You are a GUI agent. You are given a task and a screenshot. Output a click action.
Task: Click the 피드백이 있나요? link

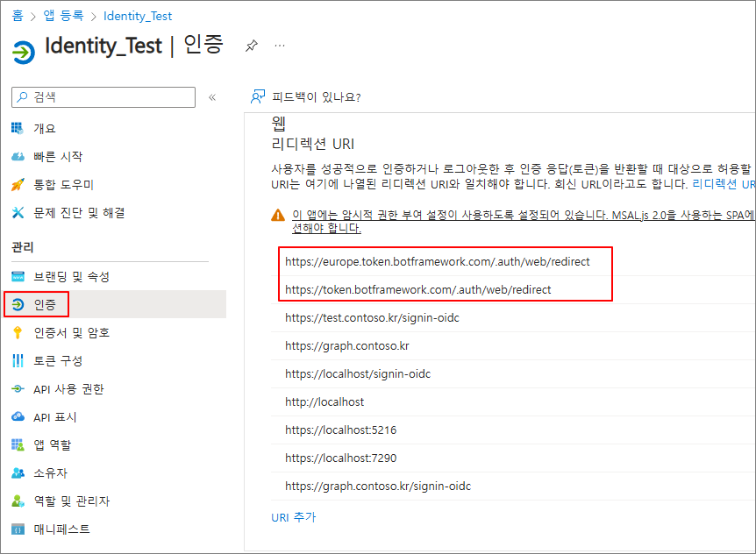tap(317, 97)
